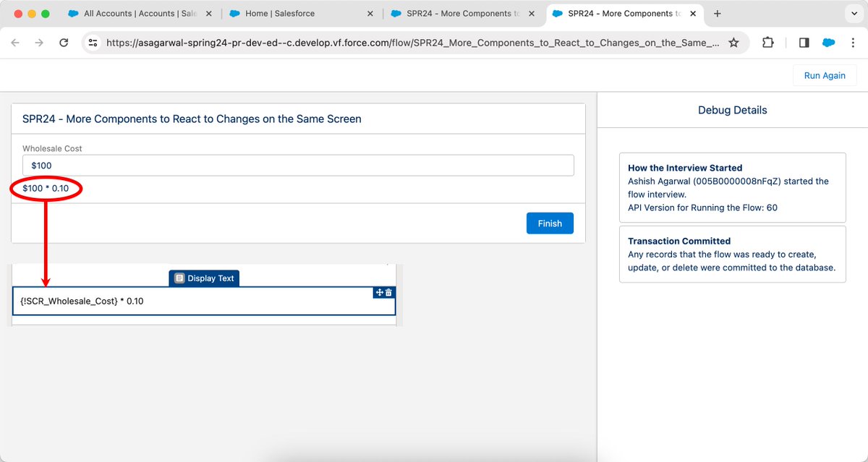This screenshot has height=462, width=868.
Task: Switch to Home | Salesforce tab
Action: [300, 14]
